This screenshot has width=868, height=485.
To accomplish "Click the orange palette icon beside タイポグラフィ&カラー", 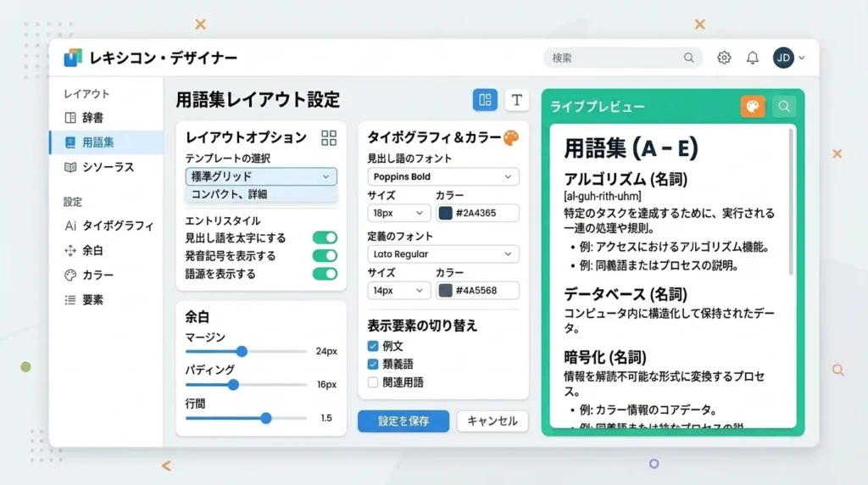I will pos(511,137).
